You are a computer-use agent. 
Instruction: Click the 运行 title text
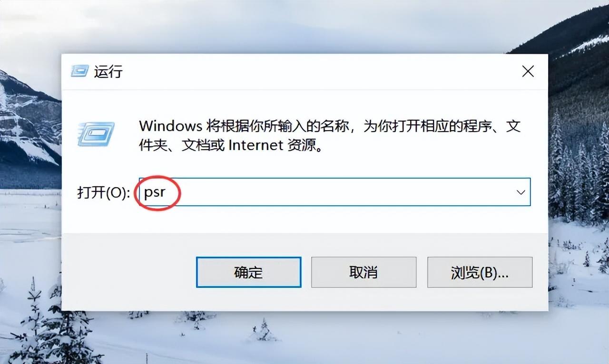(x=108, y=72)
